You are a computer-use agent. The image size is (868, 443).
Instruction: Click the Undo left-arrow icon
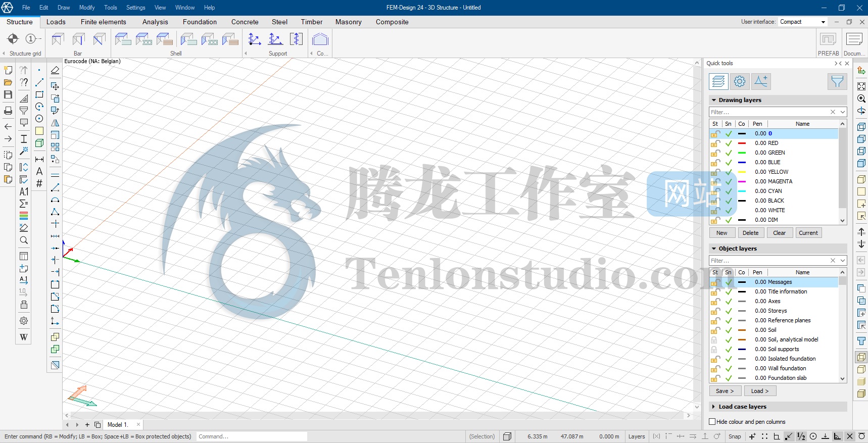coord(8,127)
